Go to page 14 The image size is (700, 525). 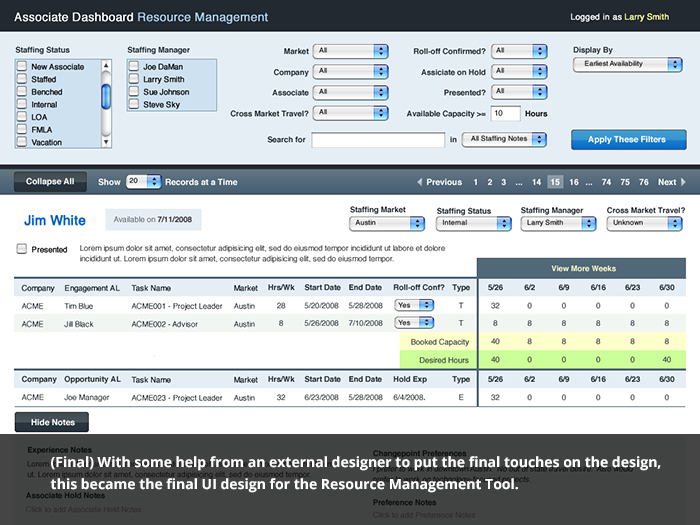pos(536,182)
